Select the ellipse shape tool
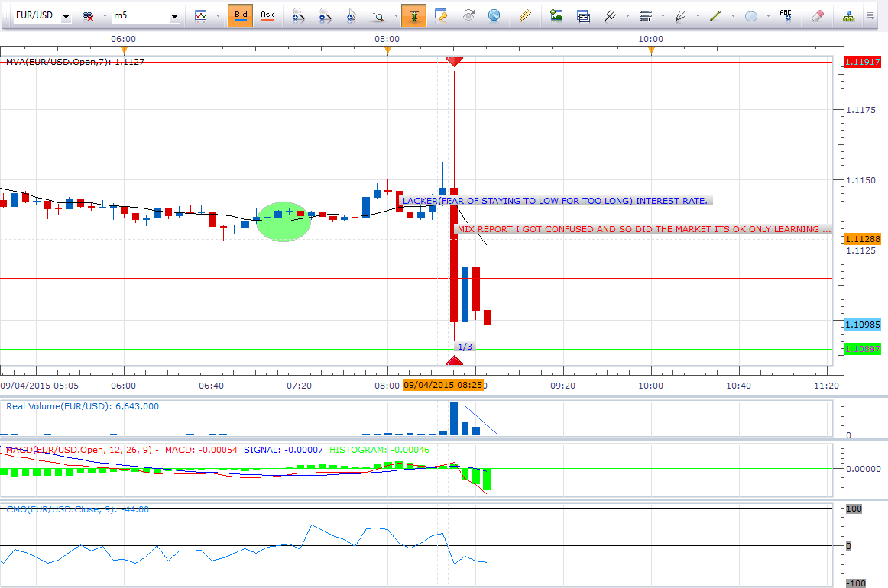Viewport: 888px width, 588px height. (750, 15)
